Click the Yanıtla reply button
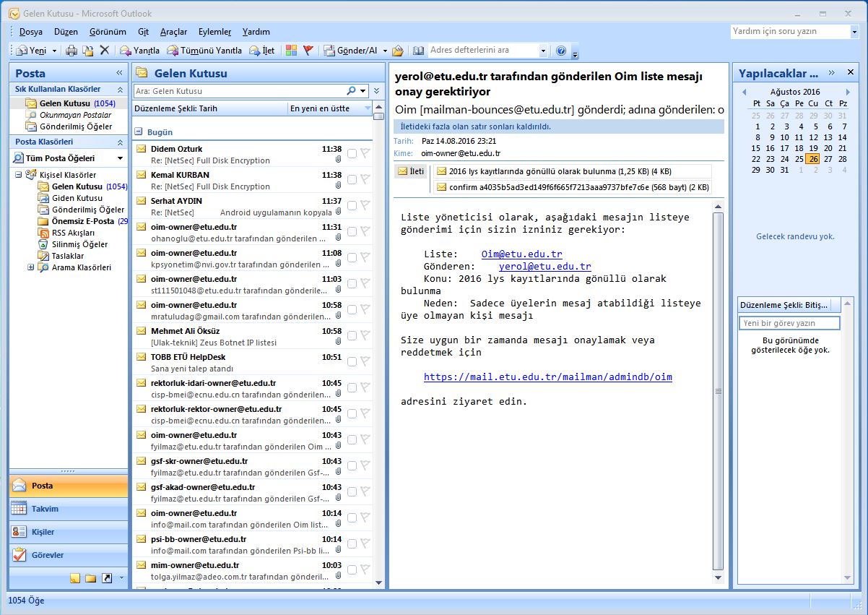Screen dimensions: 868x615 140,51
